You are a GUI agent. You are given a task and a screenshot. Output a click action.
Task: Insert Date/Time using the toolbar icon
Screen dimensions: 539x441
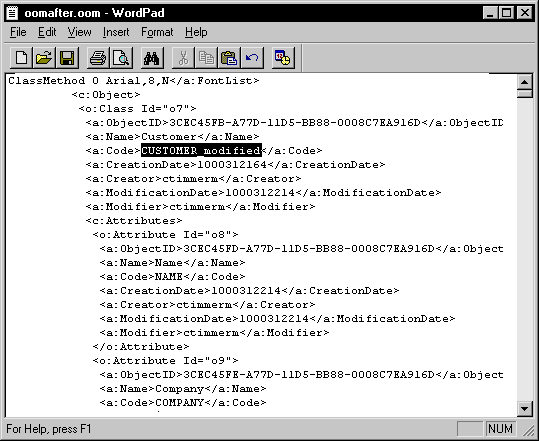[283, 58]
